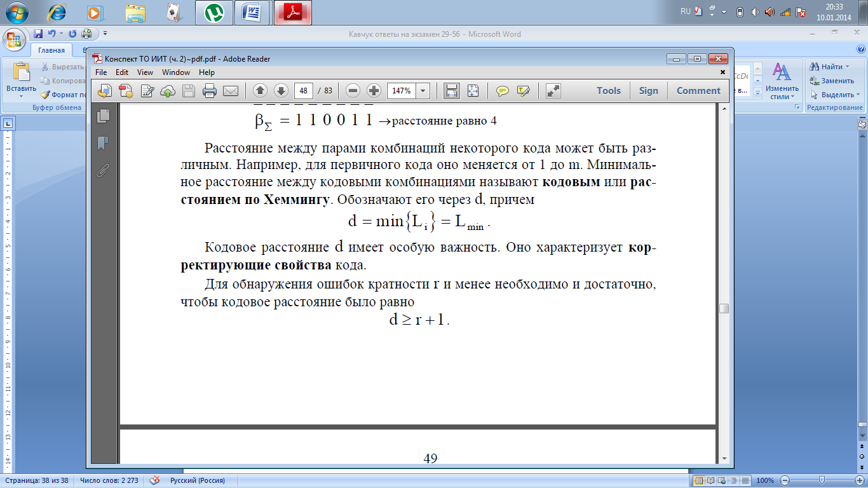Open the Edit menu in Adobe Reader

click(122, 72)
